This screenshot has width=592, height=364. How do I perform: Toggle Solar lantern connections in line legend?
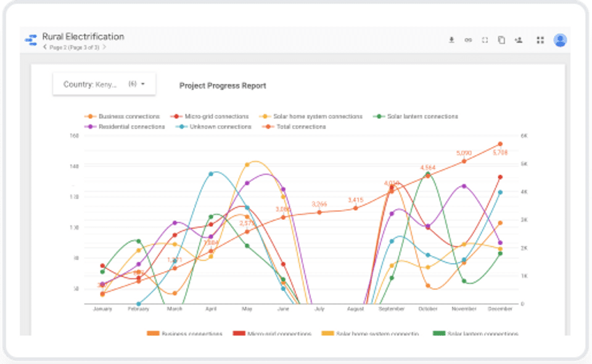coord(416,116)
